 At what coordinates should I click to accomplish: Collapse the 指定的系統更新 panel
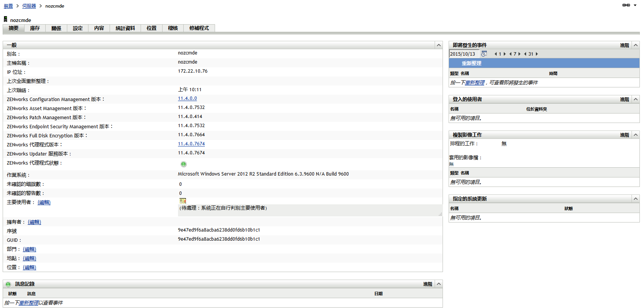click(636, 199)
